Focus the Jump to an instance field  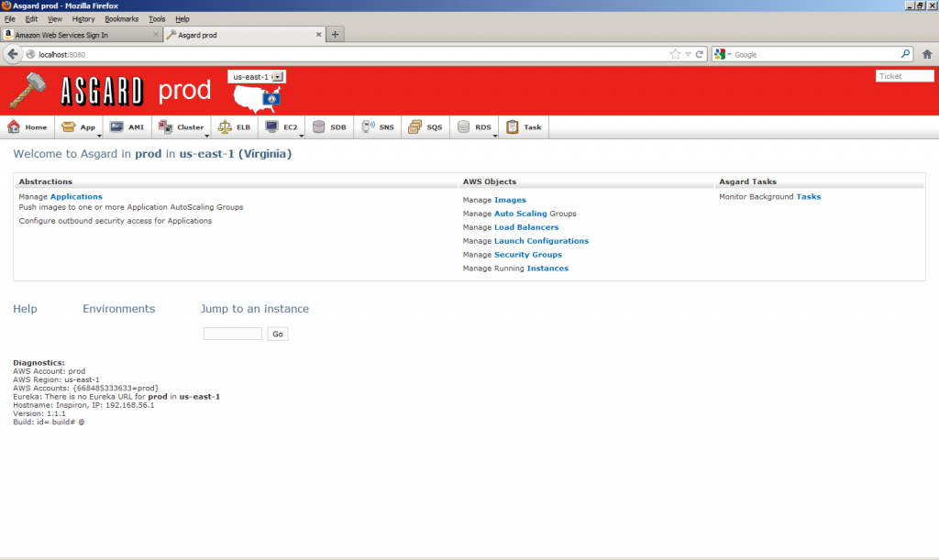[x=232, y=335]
